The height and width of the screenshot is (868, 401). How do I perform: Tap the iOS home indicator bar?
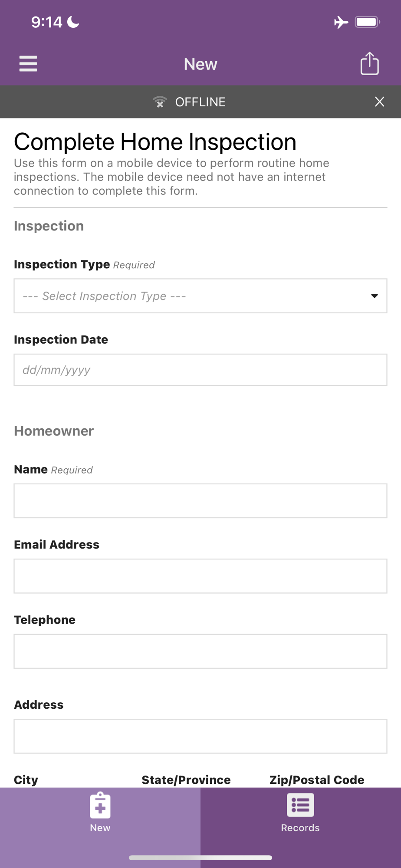click(200, 858)
